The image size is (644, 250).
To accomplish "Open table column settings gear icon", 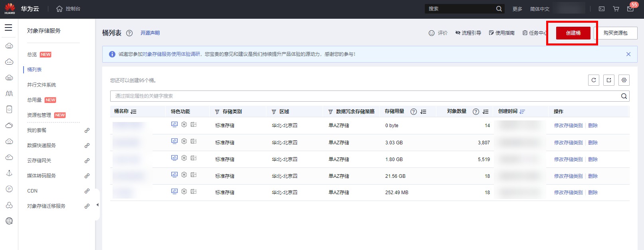I will (x=624, y=80).
